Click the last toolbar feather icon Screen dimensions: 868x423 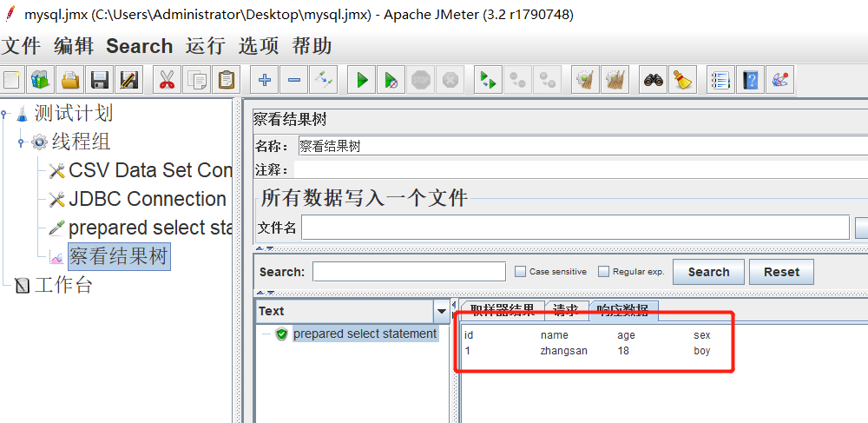780,80
